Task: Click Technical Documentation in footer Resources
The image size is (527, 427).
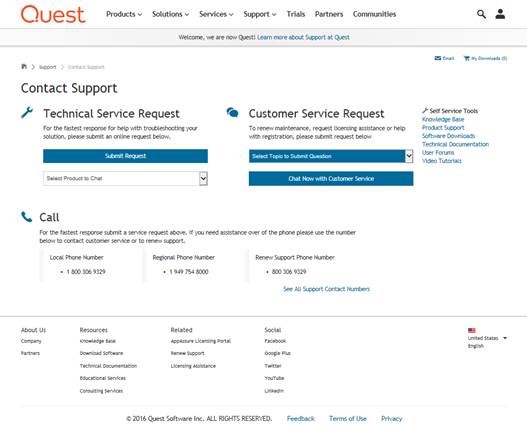Action: tap(108, 366)
